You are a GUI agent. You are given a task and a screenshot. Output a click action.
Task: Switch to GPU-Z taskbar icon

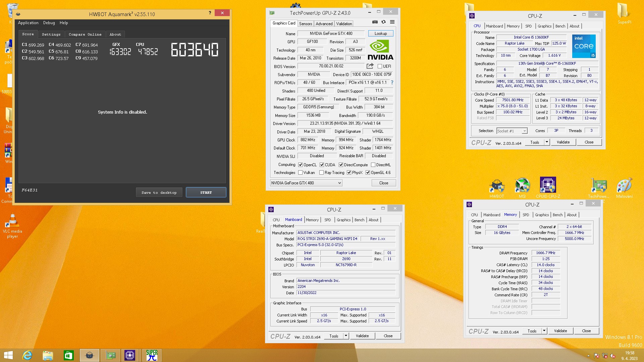pyautogui.click(x=110, y=355)
